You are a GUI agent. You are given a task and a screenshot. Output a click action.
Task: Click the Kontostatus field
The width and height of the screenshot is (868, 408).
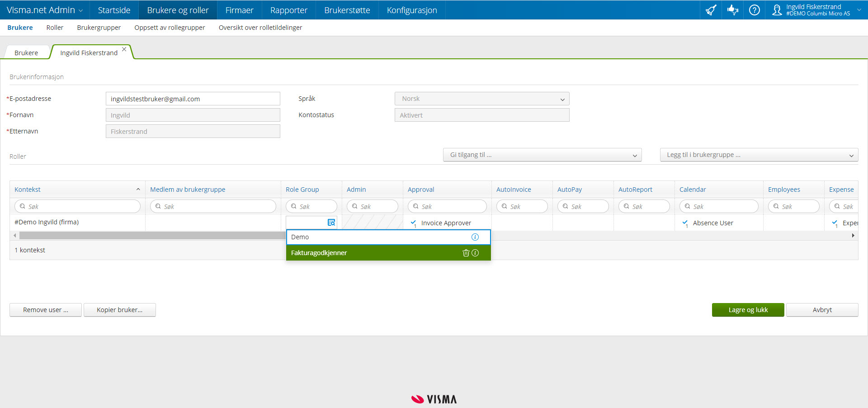(482, 115)
